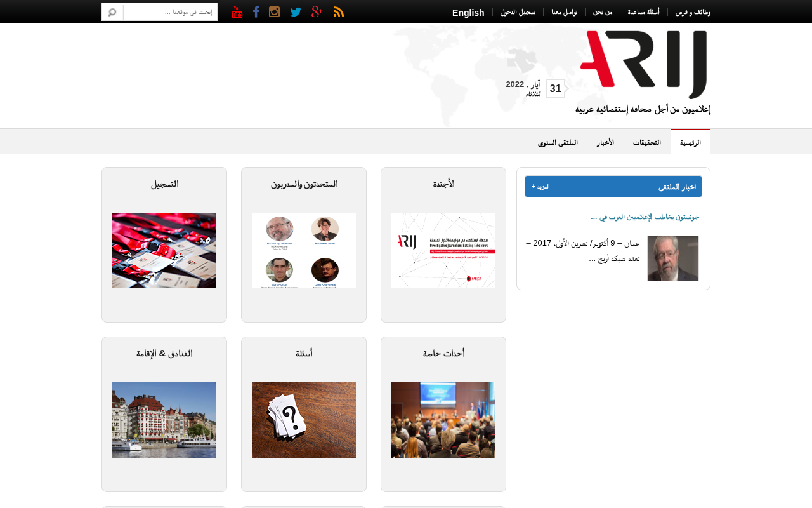Image resolution: width=812 pixels, height=508 pixels.
Task: Open the RSS feed icon
Action: pyautogui.click(x=339, y=11)
